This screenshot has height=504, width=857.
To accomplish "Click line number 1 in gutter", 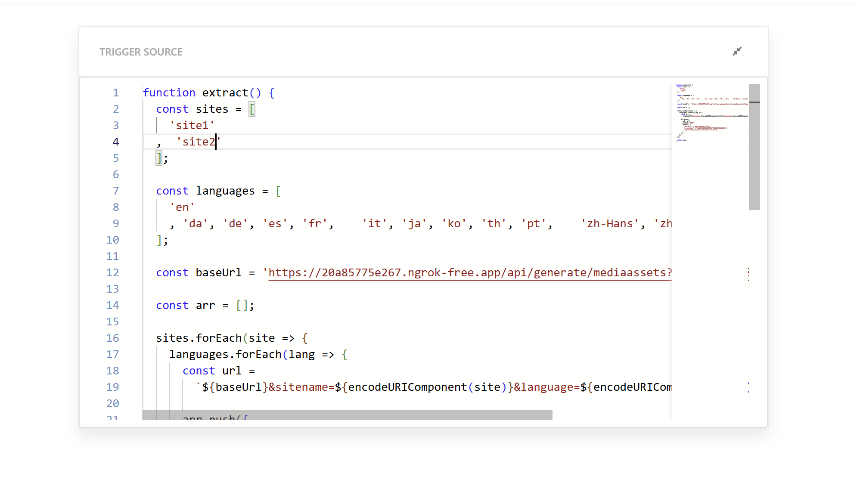I will pos(115,93).
